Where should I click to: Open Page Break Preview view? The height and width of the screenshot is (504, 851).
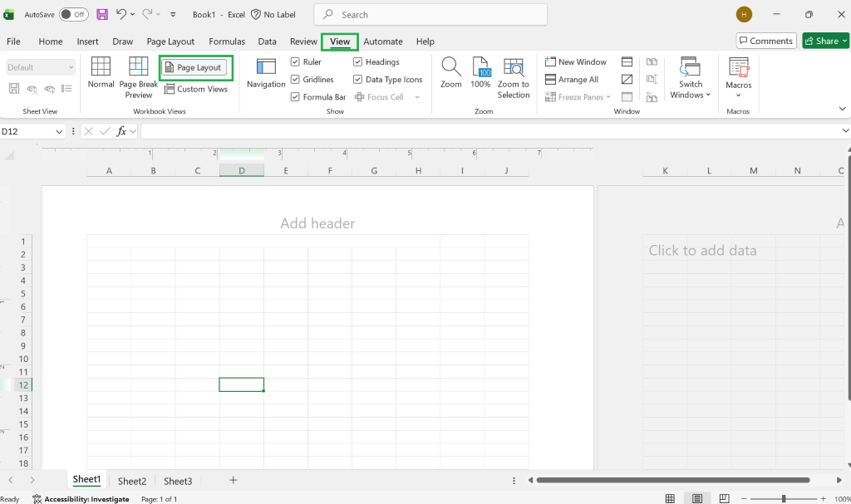[139, 66]
